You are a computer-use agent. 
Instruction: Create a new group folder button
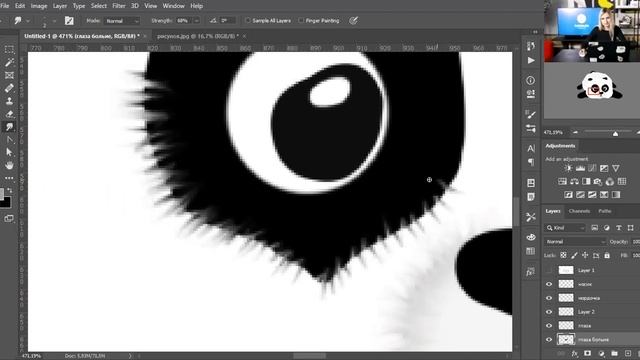coord(615,353)
